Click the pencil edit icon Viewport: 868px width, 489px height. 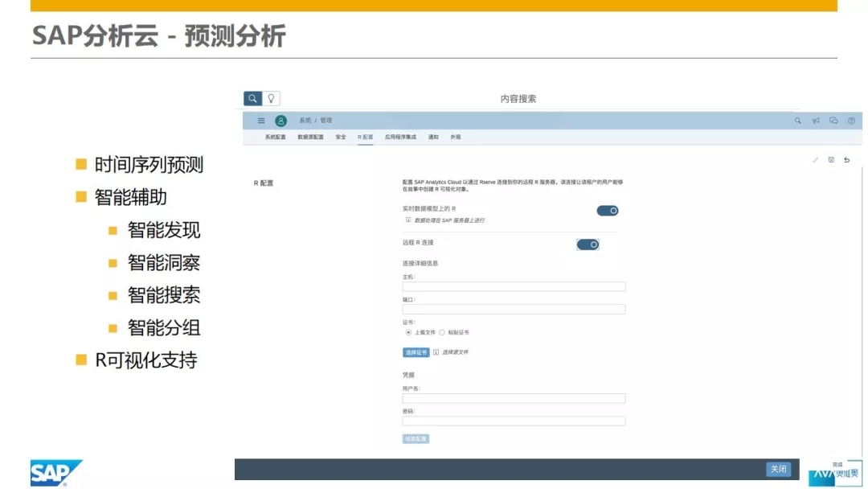pos(816,160)
